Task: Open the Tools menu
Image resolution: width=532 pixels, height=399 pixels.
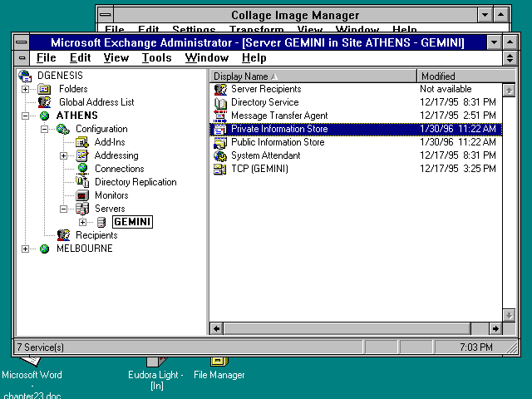Action: click(157, 58)
